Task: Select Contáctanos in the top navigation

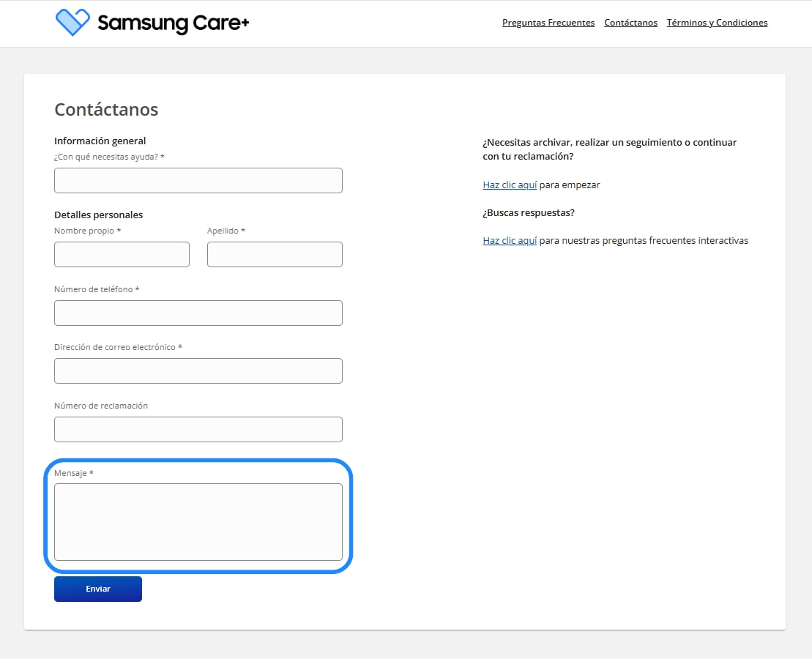Action: pos(630,23)
